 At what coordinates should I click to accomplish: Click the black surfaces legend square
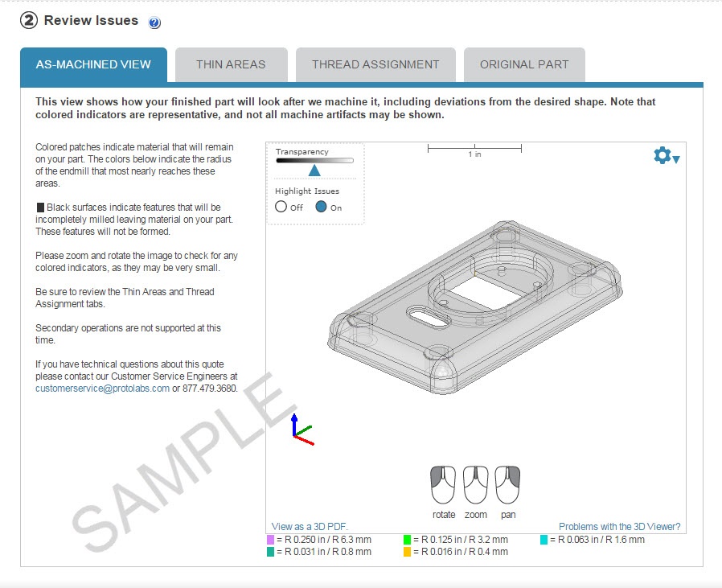(x=40, y=208)
